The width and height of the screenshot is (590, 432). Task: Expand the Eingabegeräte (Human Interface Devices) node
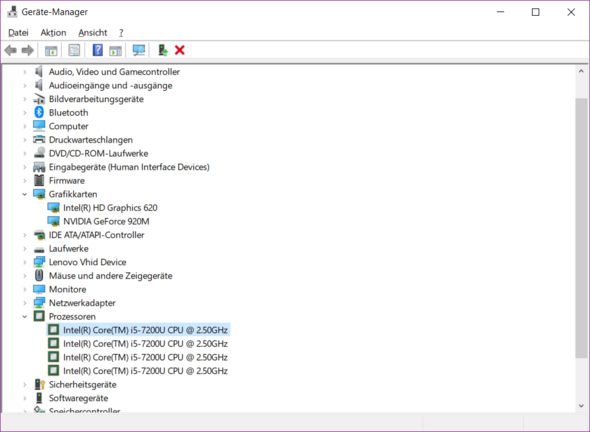(24, 167)
